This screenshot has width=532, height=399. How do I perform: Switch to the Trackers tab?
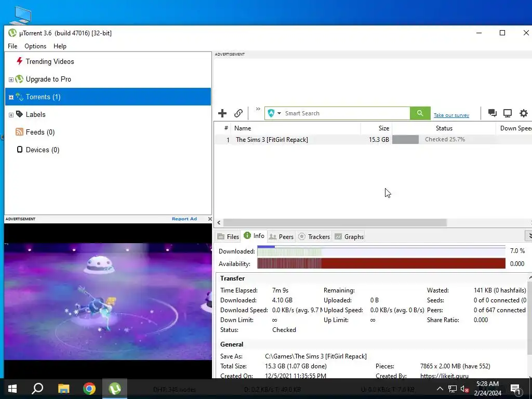click(314, 236)
